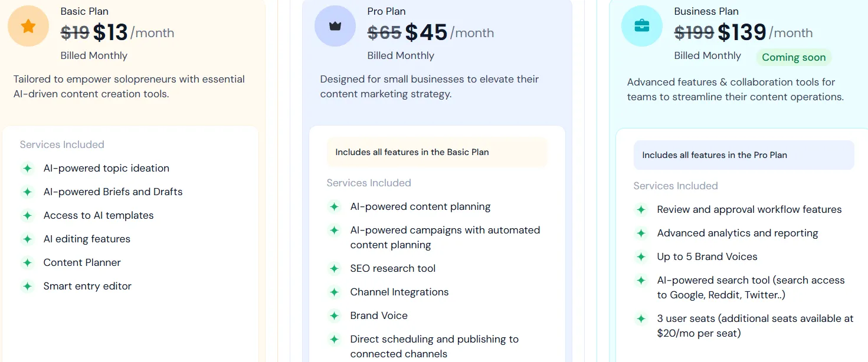868x362 pixels.
Task: Click the Coming soon badge
Action: coord(794,57)
